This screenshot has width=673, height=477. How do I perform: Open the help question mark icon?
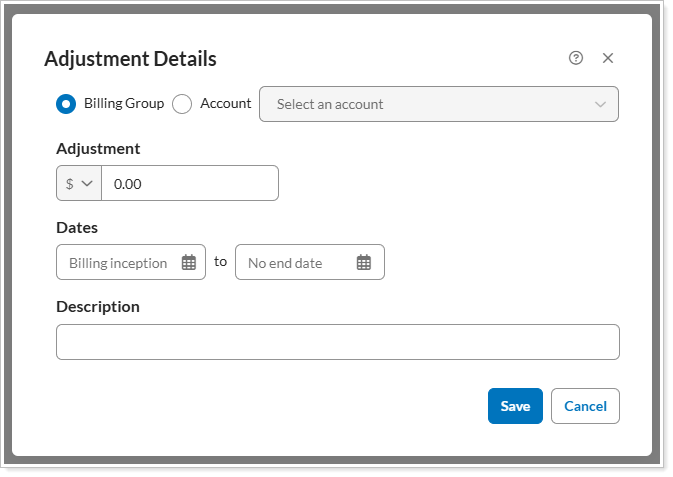[x=575, y=58]
